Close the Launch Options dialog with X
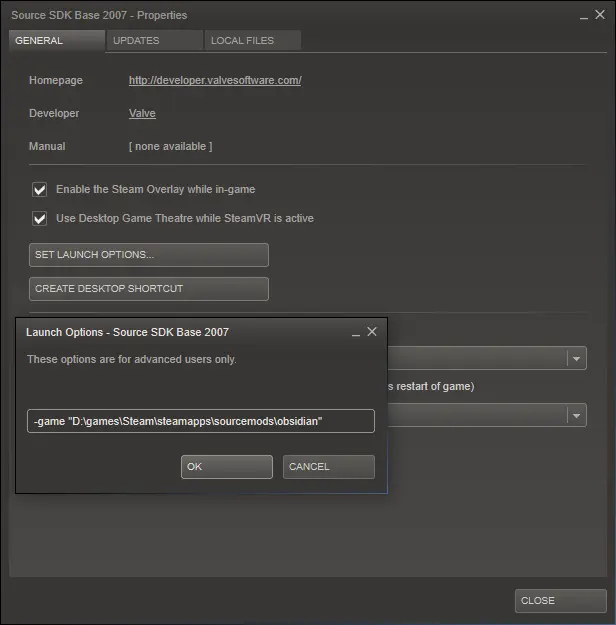616x625 pixels. coord(372,332)
